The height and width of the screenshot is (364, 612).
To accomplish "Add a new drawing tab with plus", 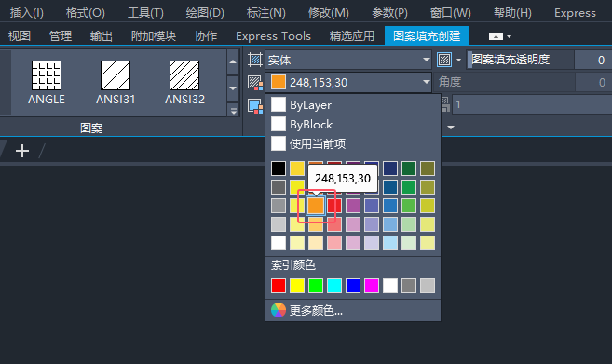I will click(22, 151).
